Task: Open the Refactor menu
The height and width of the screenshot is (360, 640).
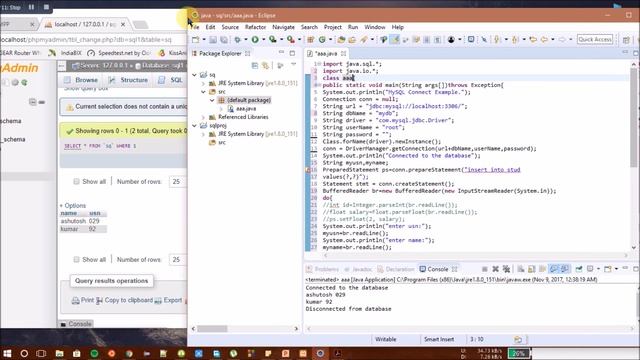Action: click(256, 27)
